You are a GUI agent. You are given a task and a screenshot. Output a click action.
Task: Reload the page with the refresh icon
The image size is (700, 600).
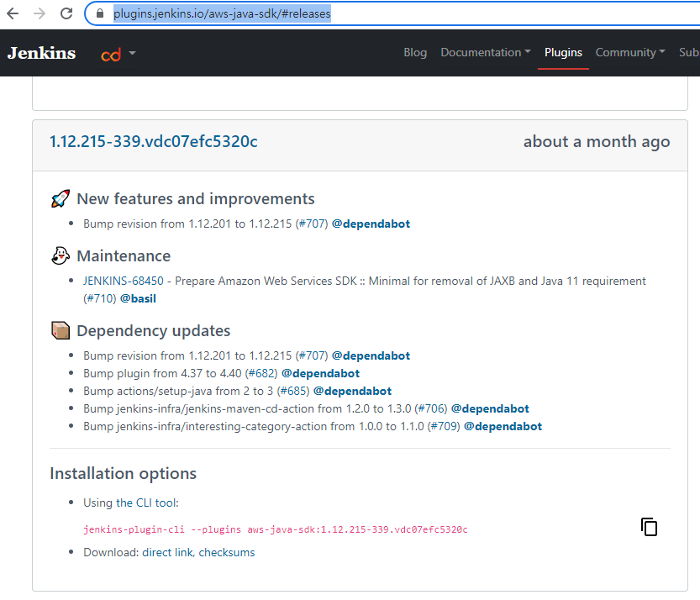point(66,13)
